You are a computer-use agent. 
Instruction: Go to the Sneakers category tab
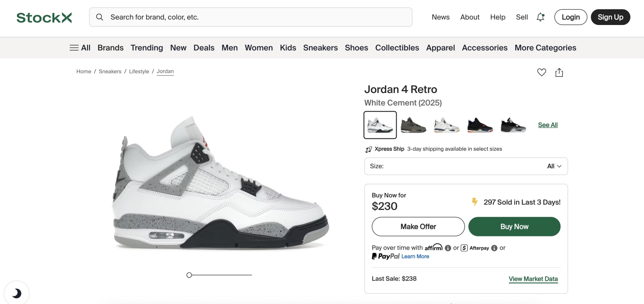(320, 48)
